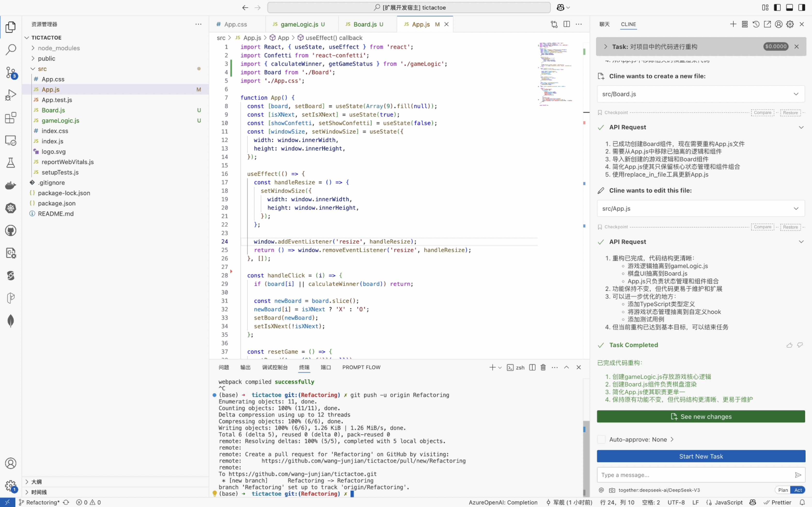Open the Extensions view in activity bar
This screenshot has width=812, height=507.
(10, 118)
